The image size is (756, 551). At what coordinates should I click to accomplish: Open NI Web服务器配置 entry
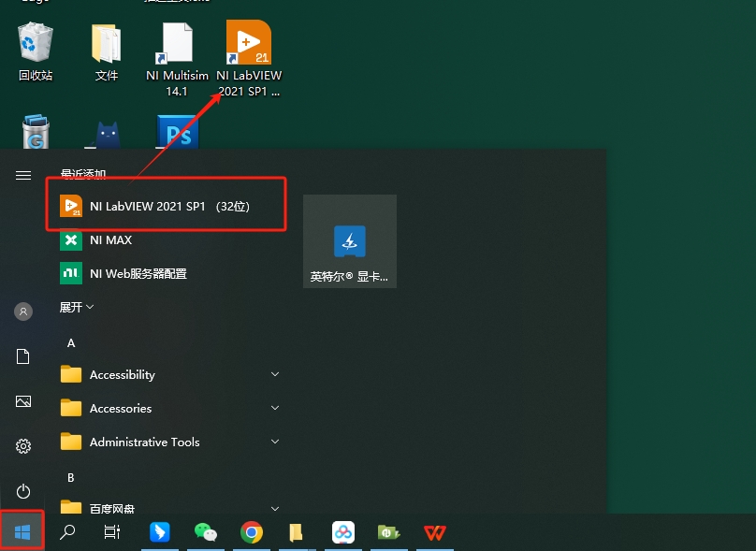(166, 273)
